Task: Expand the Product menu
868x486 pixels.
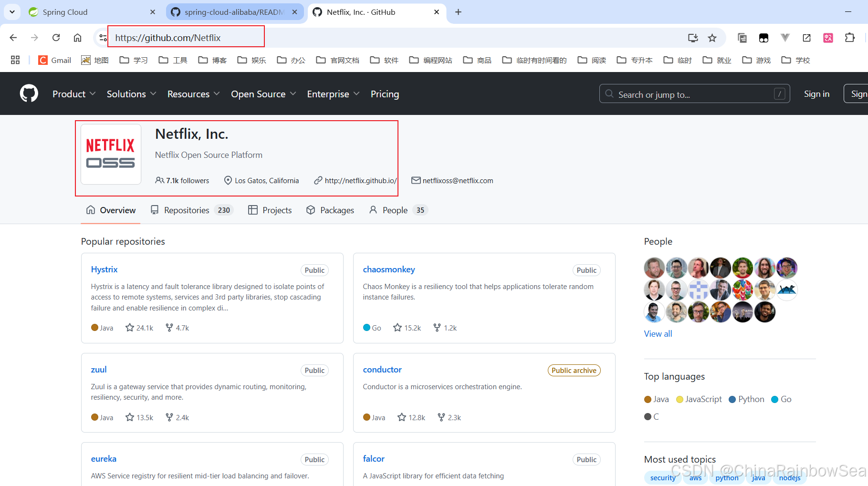Action: (x=74, y=94)
